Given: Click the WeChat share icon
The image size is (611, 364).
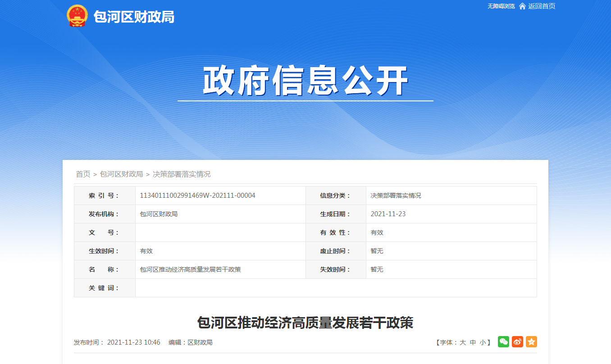Looking at the screenshot, I should coord(503,341).
